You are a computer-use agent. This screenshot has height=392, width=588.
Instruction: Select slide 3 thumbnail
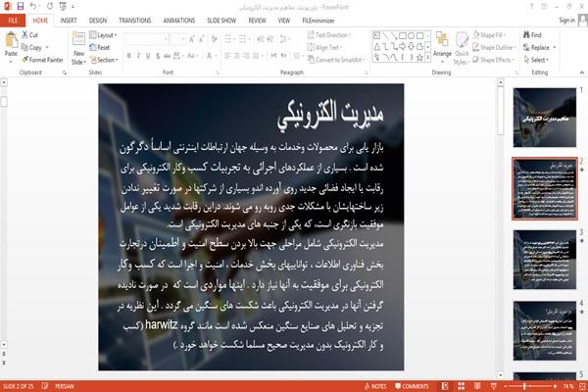545,260
